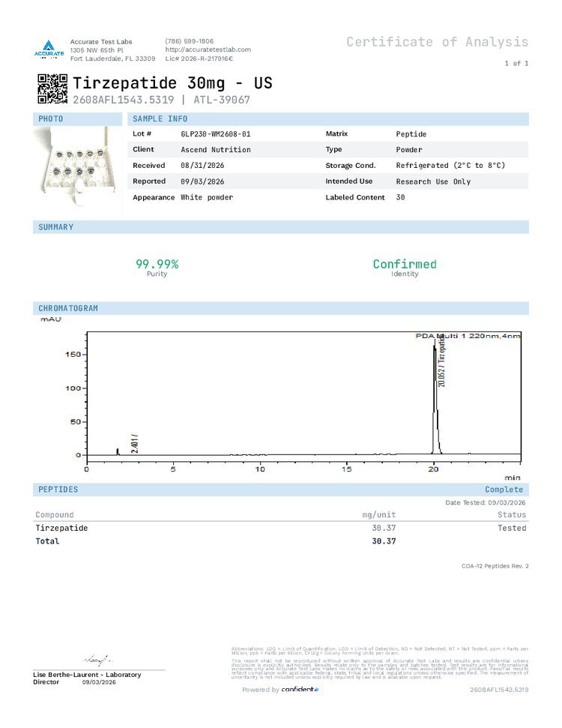Click the Tirzepatide compound row name
562x728 pixels.
pos(61,528)
